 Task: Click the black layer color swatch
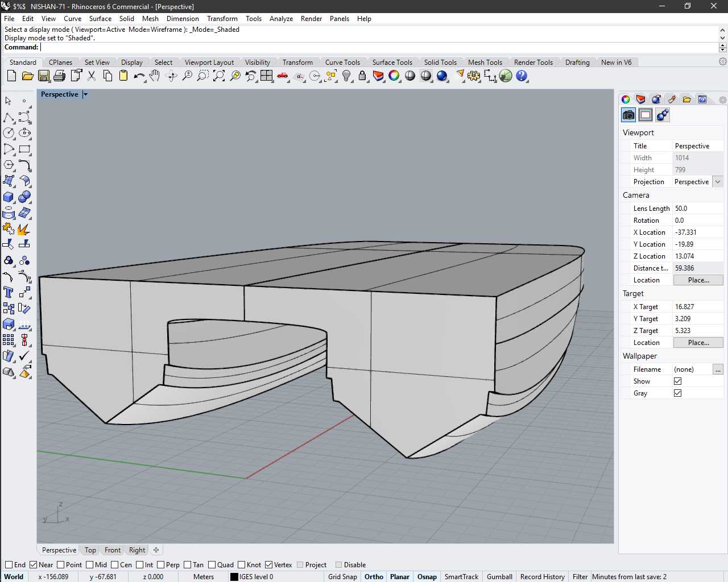point(234,576)
